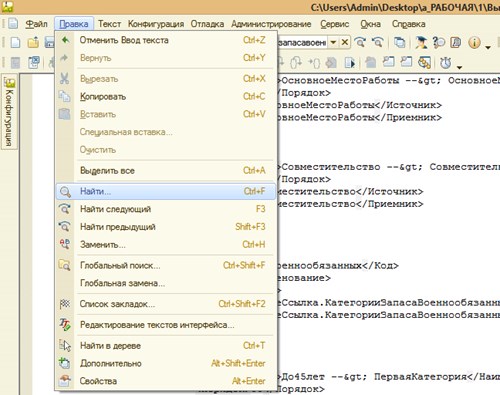The height and width of the screenshot is (395, 500).
Task: Close the open Правка menu header
Action: (x=74, y=24)
